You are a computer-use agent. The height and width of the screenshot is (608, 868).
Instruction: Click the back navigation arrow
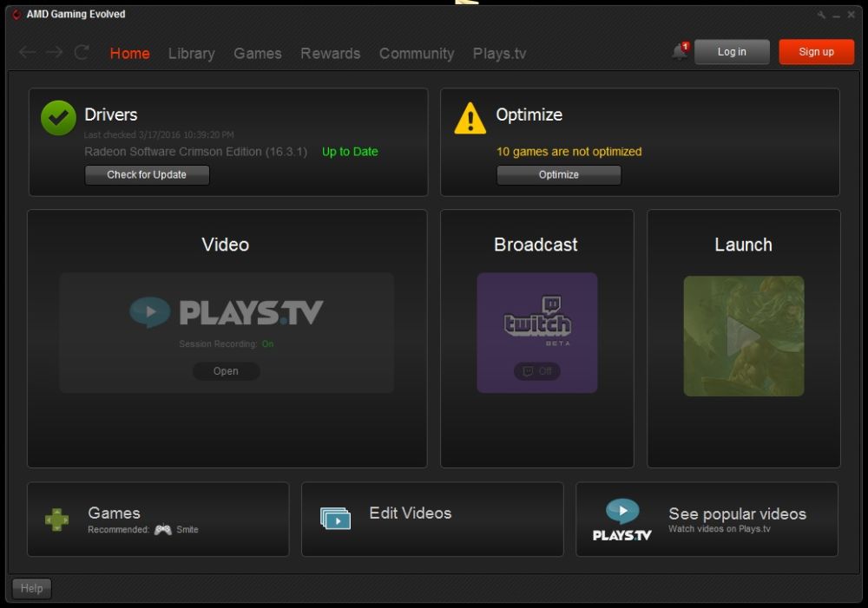pyautogui.click(x=27, y=53)
